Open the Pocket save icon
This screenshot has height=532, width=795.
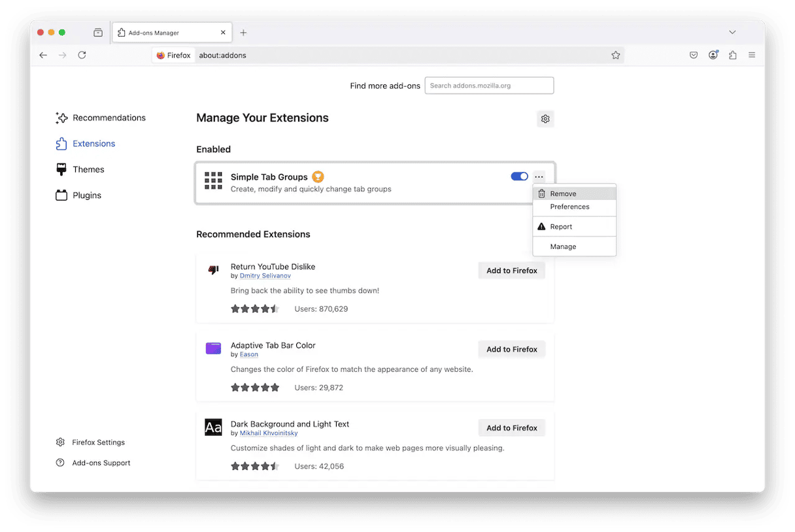coord(694,56)
